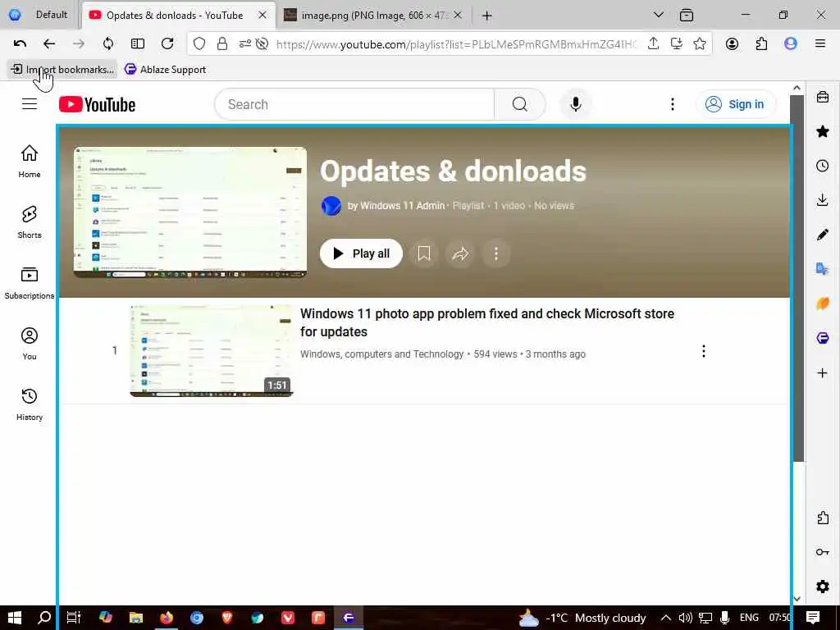Click browser forward arrow

[79, 44]
